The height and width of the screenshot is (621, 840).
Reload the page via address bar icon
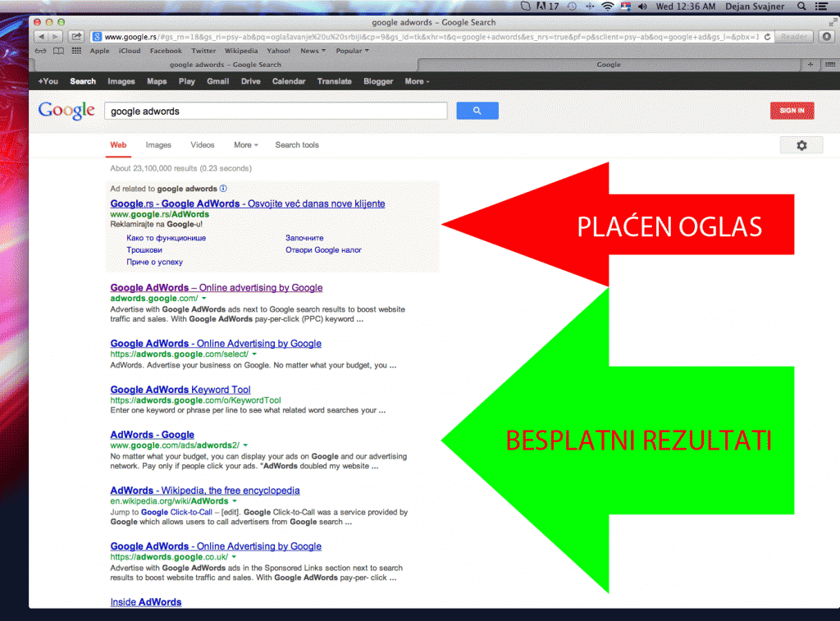click(767, 37)
